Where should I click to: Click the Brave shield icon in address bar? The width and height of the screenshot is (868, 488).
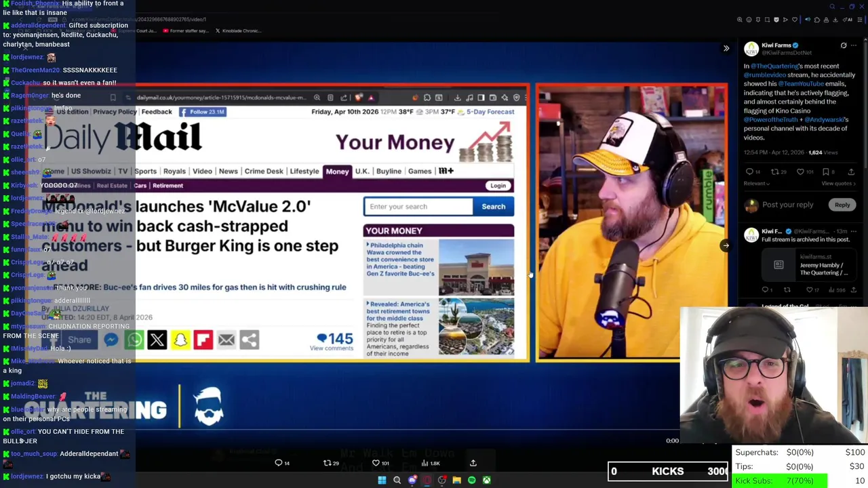pyautogui.click(x=359, y=98)
